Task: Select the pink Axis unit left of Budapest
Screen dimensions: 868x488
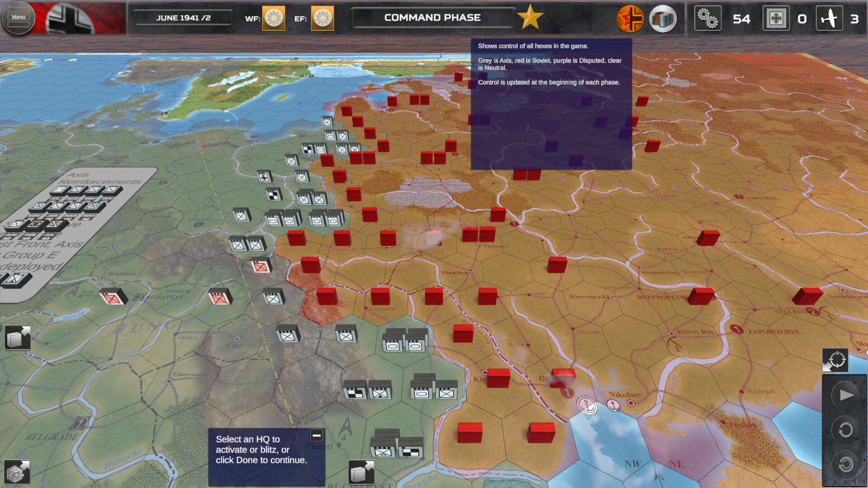Action: click(x=113, y=297)
